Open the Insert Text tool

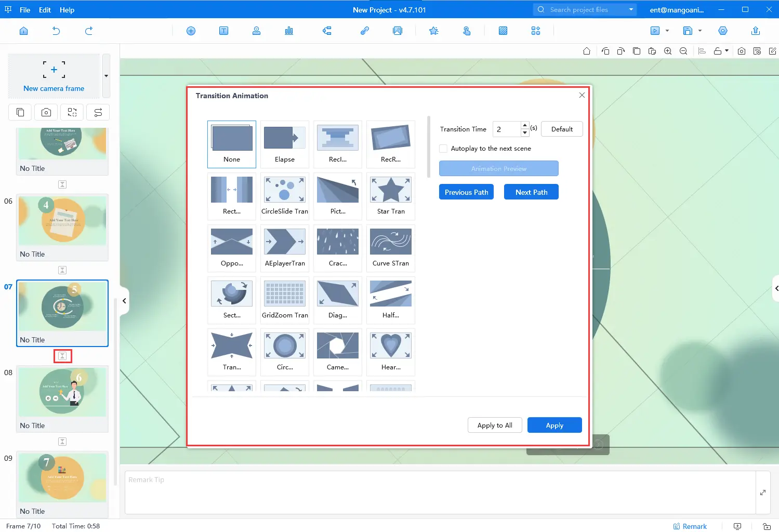click(223, 31)
